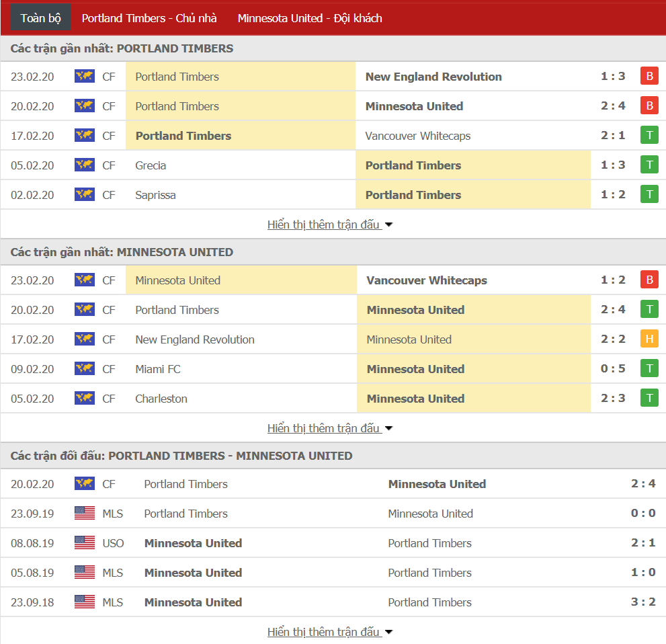This screenshot has height=644, width=666.
Task: Click heading Các trận gần nhất: MINNESOTA UNITED
Action: (122, 252)
